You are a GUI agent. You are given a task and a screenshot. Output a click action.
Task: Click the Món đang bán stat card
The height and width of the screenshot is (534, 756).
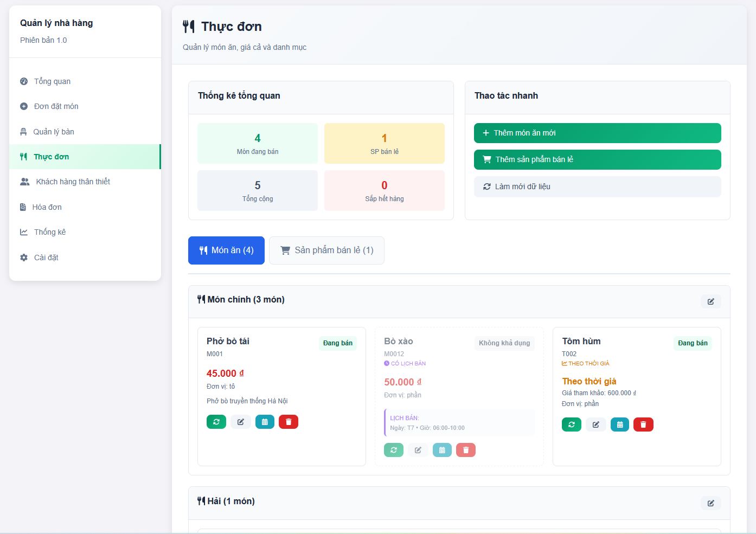coord(258,143)
